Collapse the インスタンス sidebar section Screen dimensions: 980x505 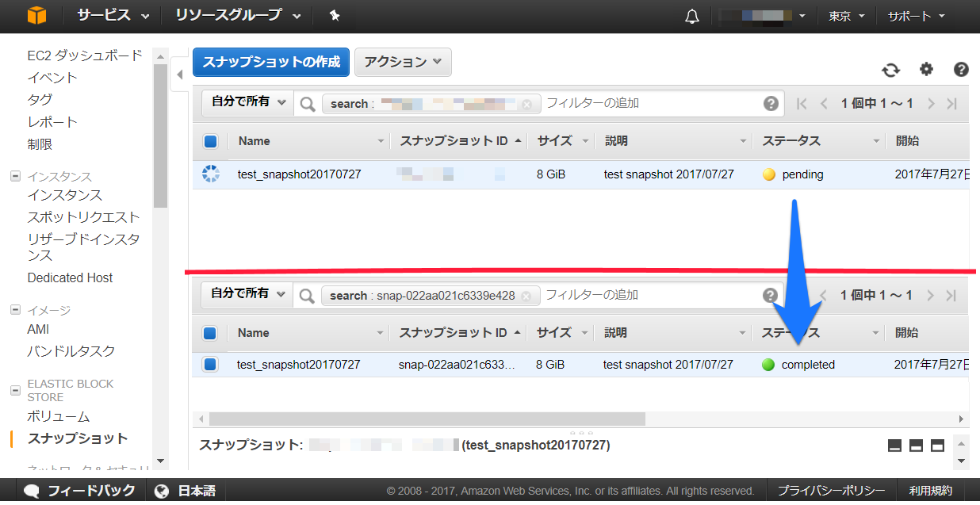(15, 176)
